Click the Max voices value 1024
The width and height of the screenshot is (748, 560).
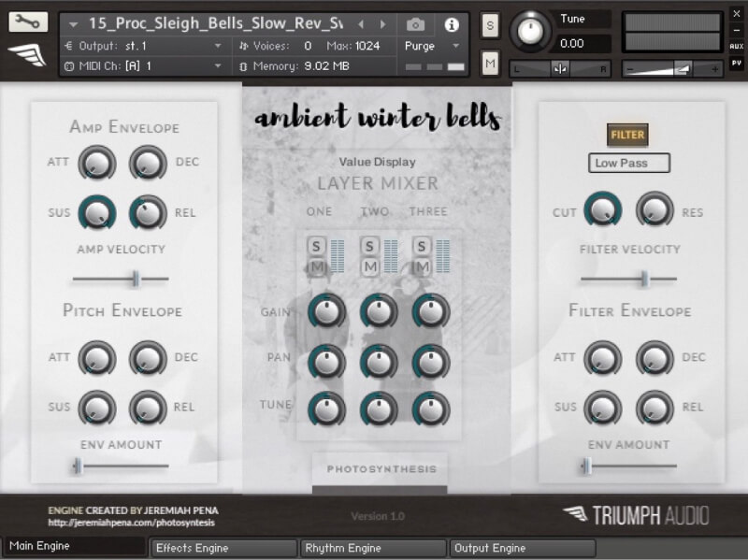pos(367,46)
